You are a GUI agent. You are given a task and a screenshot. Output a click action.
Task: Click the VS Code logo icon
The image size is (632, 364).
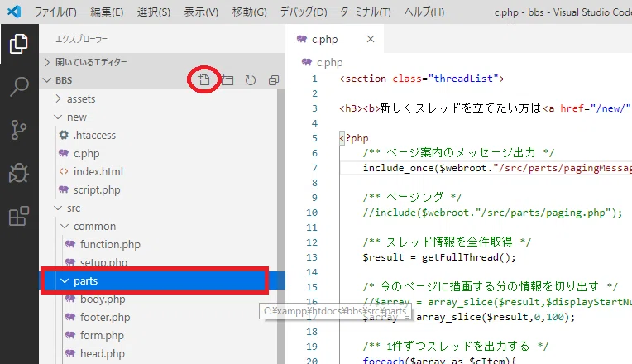point(14,12)
